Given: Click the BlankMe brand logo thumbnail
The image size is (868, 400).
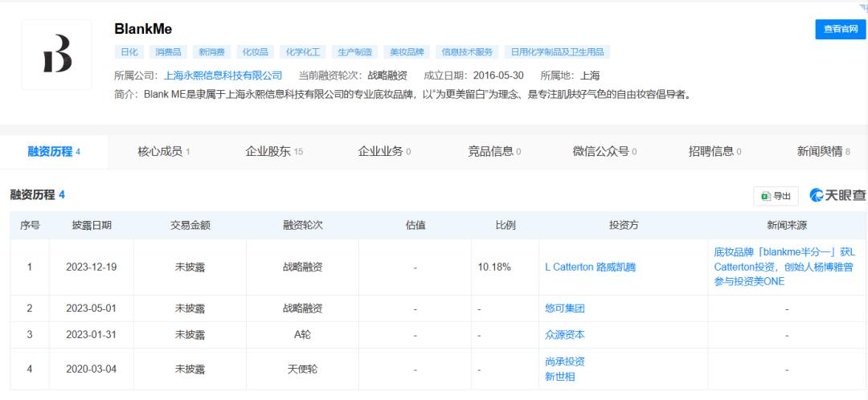Looking at the screenshot, I should pos(56,55).
